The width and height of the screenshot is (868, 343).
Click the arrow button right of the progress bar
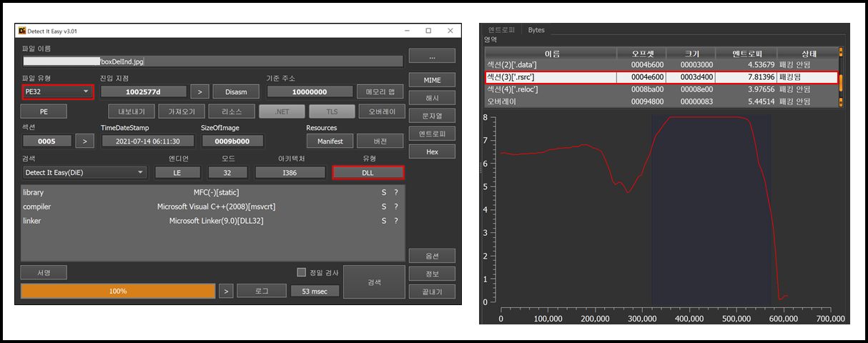coord(225,291)
